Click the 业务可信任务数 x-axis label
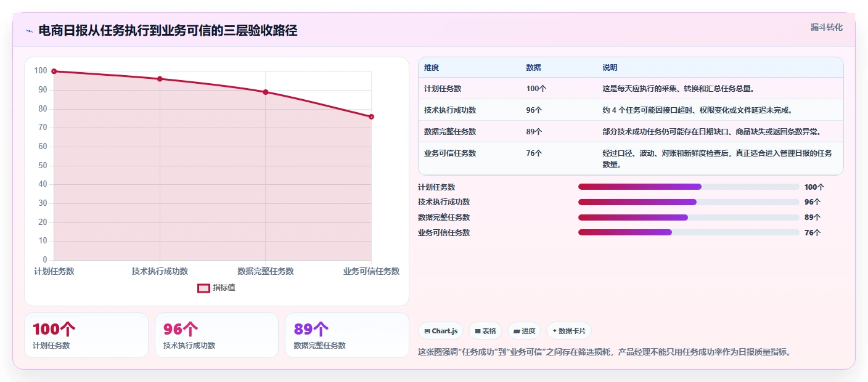Image resolution: width=868 pixels, height=382 pixels. 371,271
